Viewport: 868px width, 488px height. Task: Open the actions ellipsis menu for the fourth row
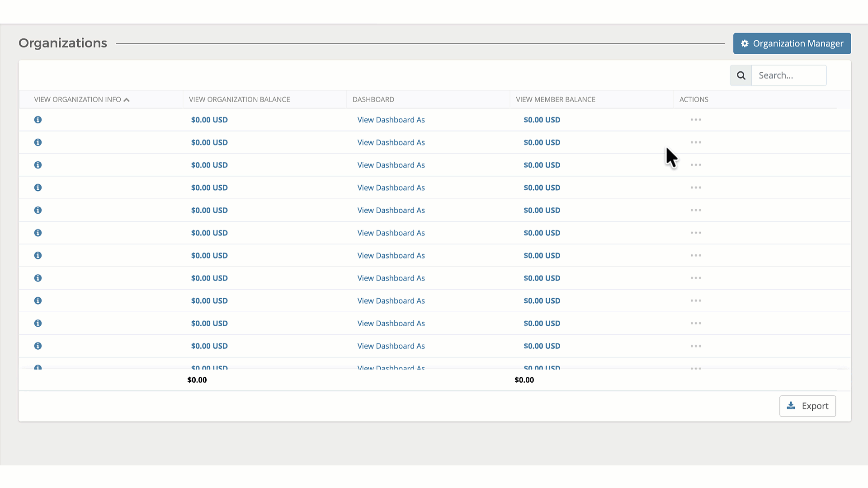pos(696,188)
